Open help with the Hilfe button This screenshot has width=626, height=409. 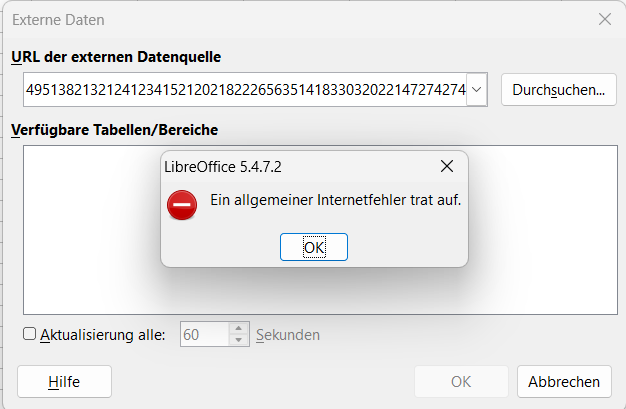point(64,381)
